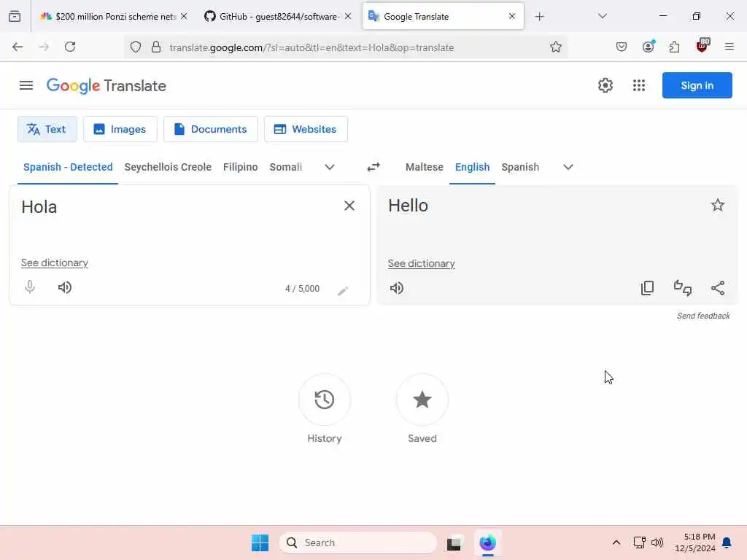Open Google Translate settings gear
The image size is (747, 560).
coord(605,86)
